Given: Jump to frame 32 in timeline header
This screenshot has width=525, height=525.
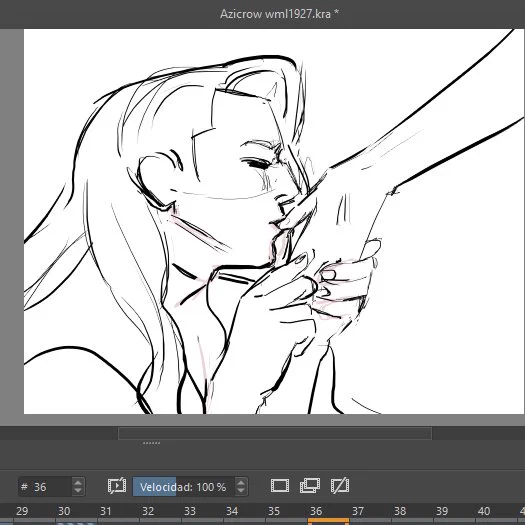Looking at the screenshot, I should pyautogui.click(x=148, y=511).
